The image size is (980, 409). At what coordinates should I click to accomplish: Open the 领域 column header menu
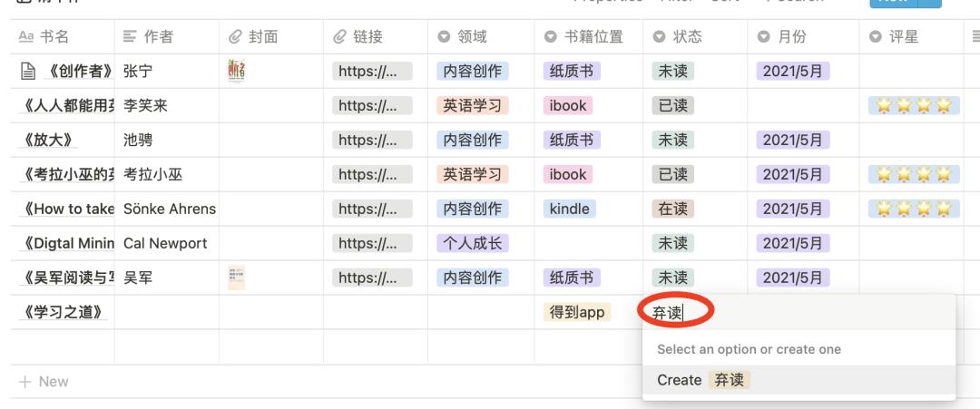(x=481, y=37)
